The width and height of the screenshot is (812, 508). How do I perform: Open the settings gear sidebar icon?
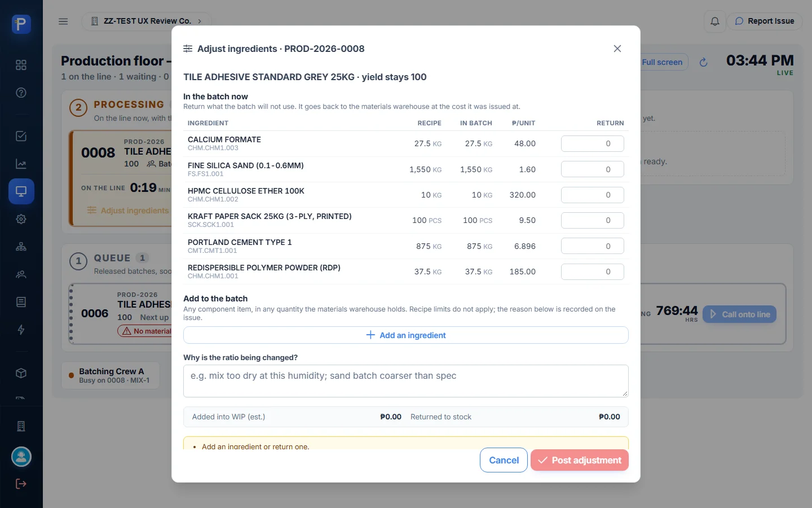tap(21, 219)
